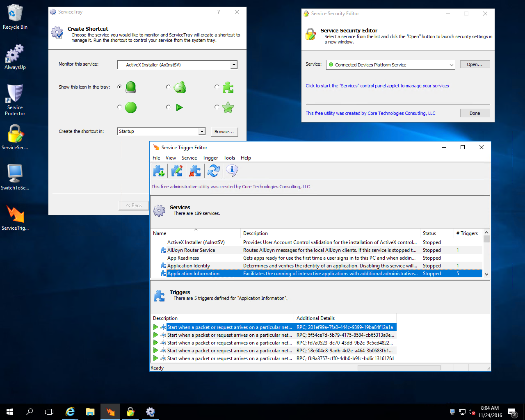Sort services list by Description column
Screen dimensions: 525x420
click(331, 233)
